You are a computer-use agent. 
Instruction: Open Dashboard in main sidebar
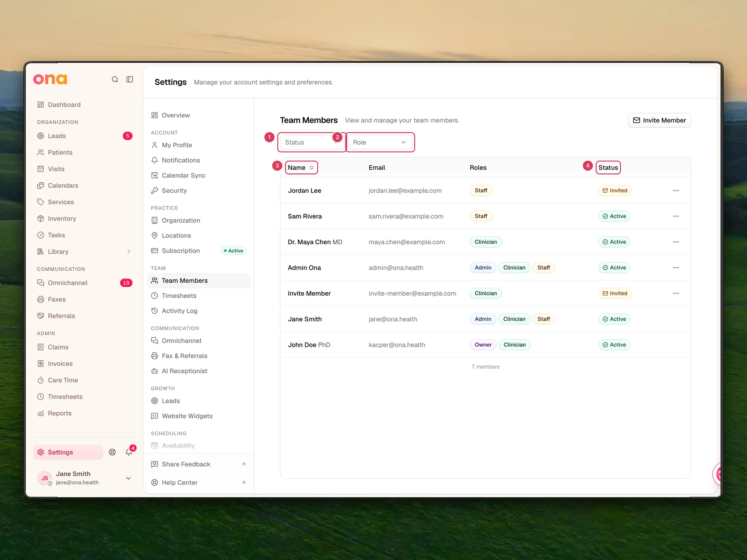tap(64, 105)
